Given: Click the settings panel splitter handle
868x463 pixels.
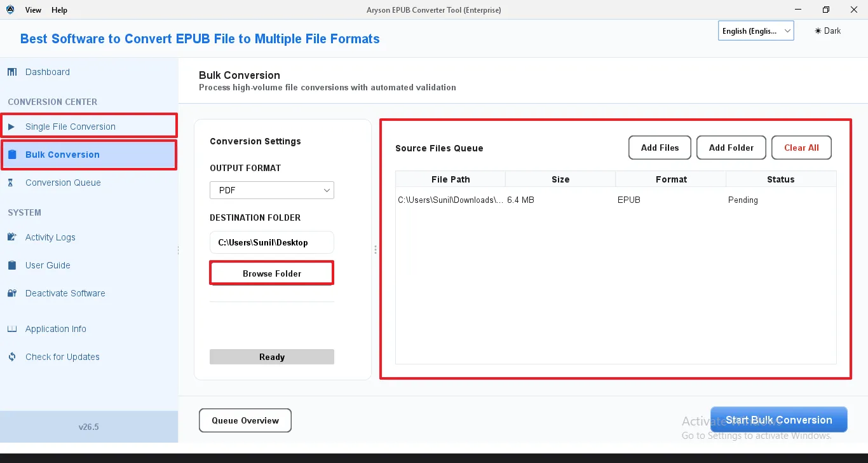Looking at the screenshot, I should point(376,250).
